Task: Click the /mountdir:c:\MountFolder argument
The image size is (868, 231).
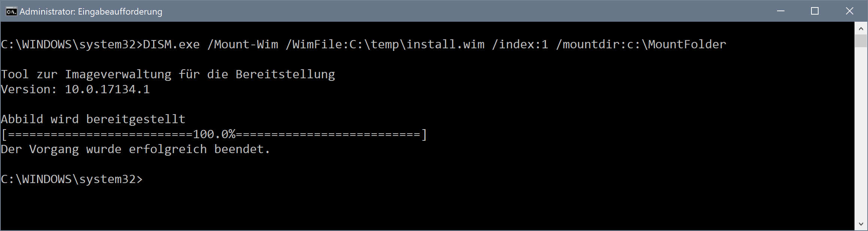Action: coord(641,45)
